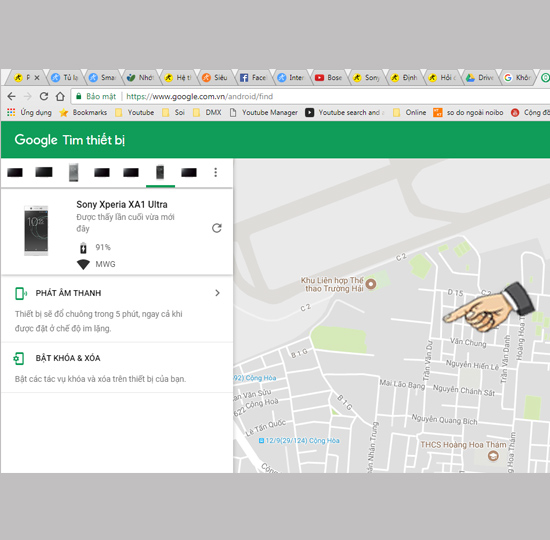The image size is (550, 540).
Task: Open Youtube search and bookmark
Action: [345, 112]
